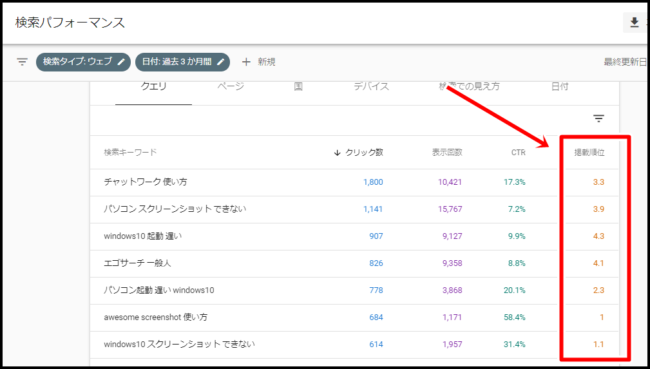The height and width of the screenshot is (369, 650).
Task: Select the windows10 起動 遅い query
Action: pos(143,236)
